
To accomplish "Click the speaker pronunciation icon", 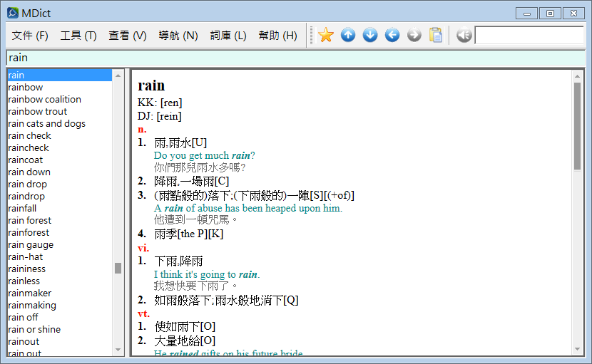I will click(x=464, y=35).
